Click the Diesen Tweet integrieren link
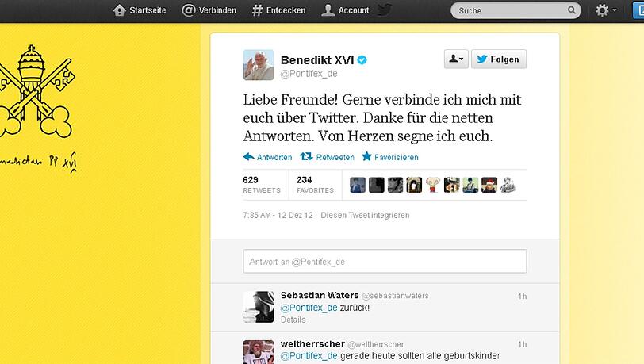 (365, 215)
